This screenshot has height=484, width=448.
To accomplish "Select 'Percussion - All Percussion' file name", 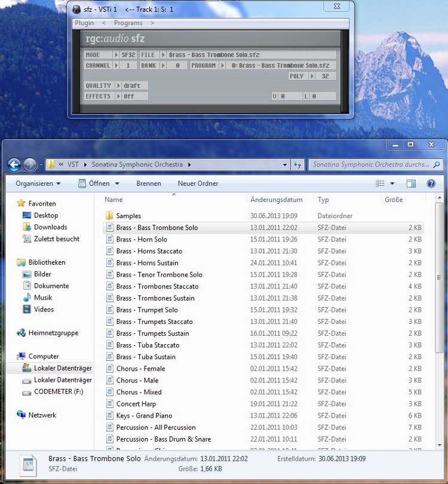I will [156, 427].
